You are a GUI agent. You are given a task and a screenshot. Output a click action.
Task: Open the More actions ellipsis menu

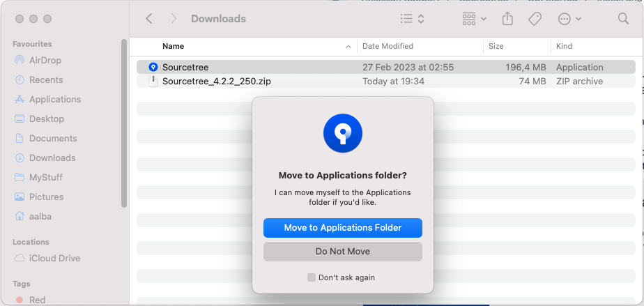pyautogui.click(x=569, y=19)
